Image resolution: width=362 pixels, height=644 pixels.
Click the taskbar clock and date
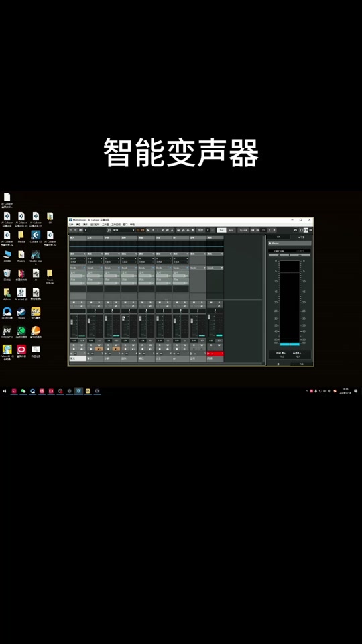[x=345, y=391]
